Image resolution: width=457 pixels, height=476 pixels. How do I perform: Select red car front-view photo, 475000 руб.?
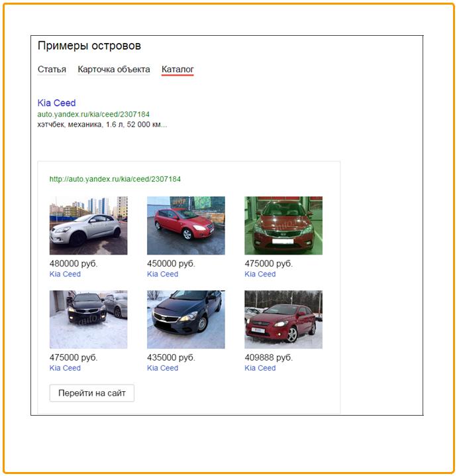tap(283, 225)
